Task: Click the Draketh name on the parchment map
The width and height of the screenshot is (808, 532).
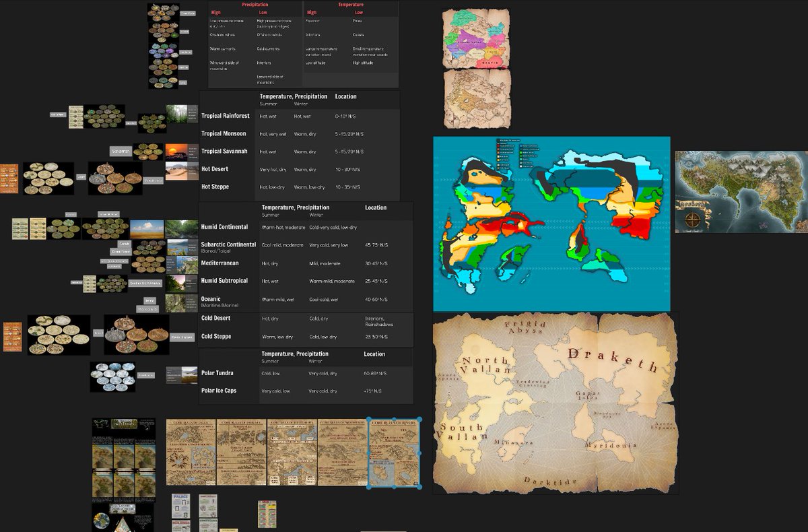Action: tap(612, 360)
